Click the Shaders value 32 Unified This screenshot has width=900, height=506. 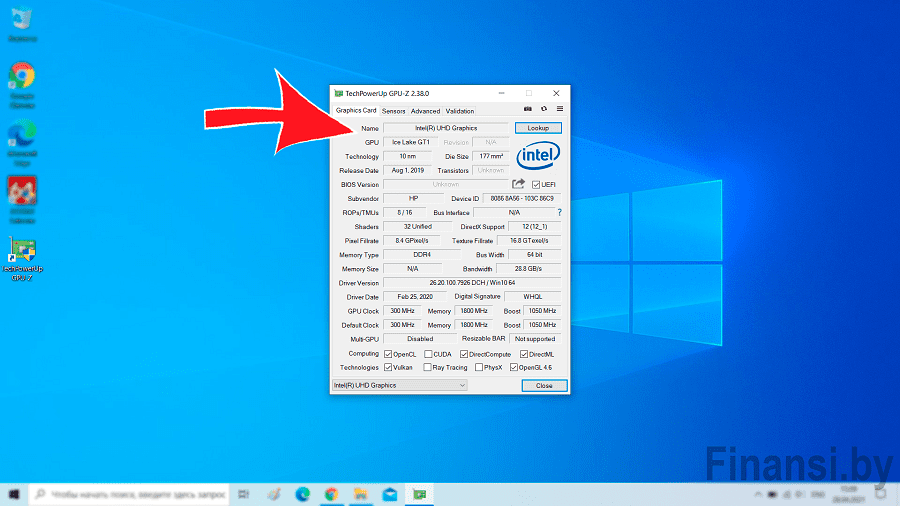[417, 227]
